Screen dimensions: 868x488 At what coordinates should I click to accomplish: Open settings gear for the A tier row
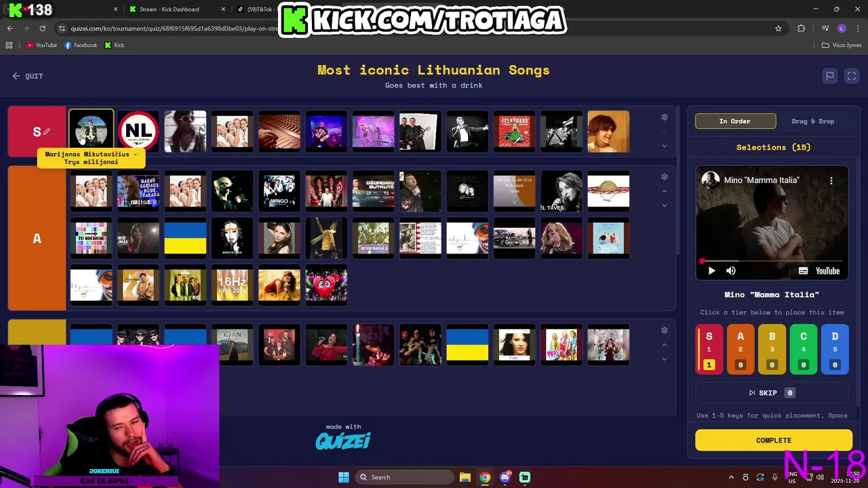pos(665,177)
